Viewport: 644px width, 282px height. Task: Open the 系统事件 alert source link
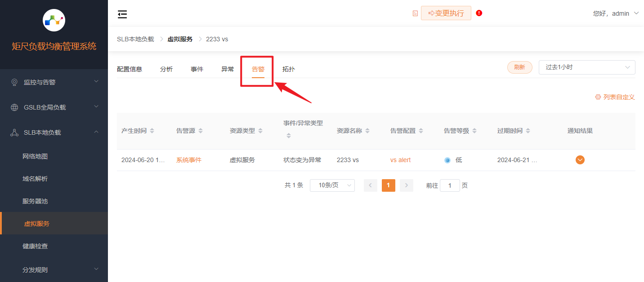coord(189,160)
